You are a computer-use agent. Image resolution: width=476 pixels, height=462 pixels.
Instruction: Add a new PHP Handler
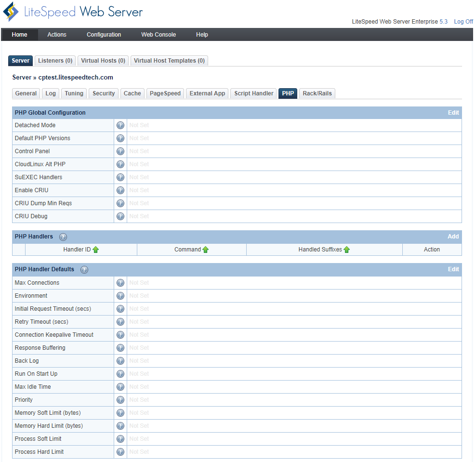(453, 237)
